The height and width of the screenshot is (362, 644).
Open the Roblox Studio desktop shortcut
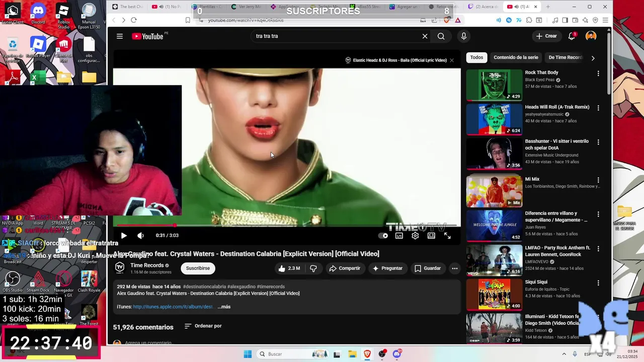63,16
